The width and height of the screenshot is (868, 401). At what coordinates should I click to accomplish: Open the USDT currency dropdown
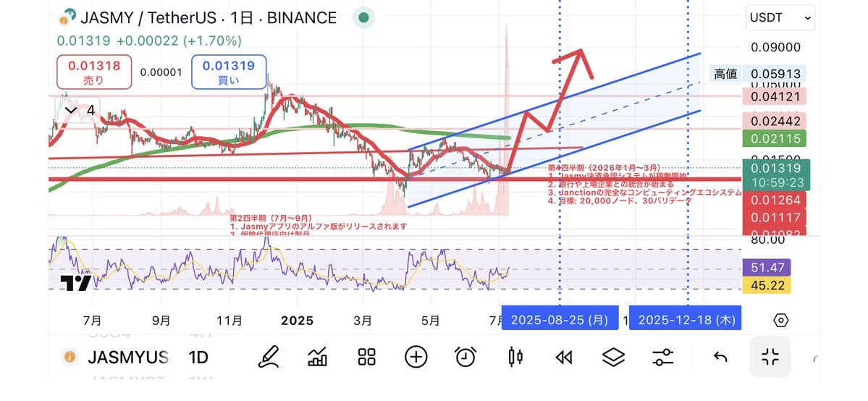780,17
